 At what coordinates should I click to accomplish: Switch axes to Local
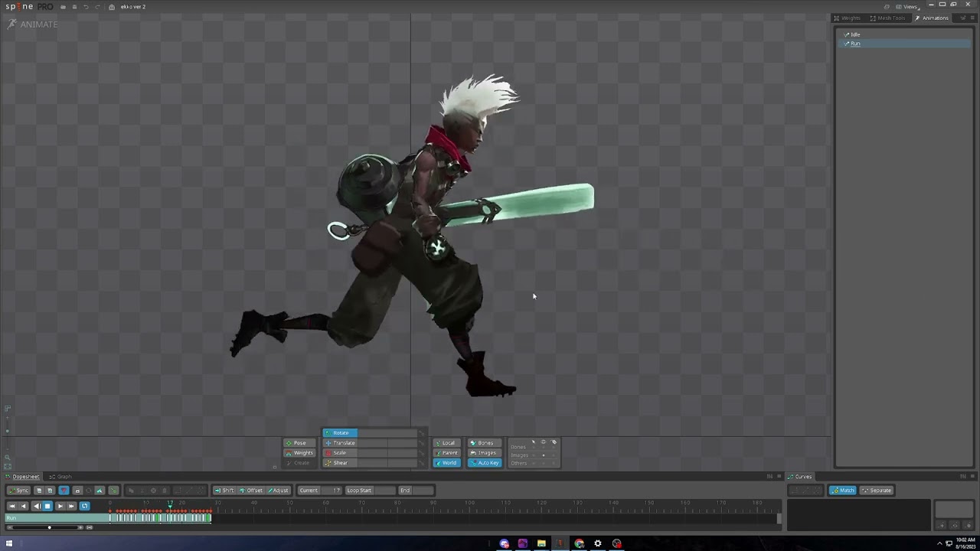[x=448, y=443]
